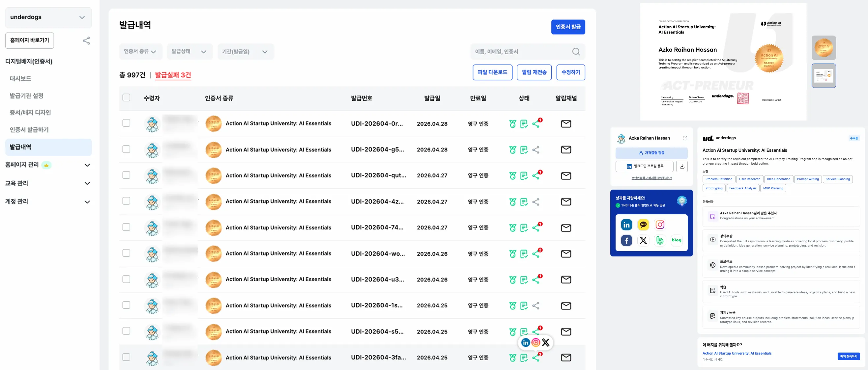Toggle the select-all checkbox in table header
Viewport: 868px width, 370px height.
point(126,98)
